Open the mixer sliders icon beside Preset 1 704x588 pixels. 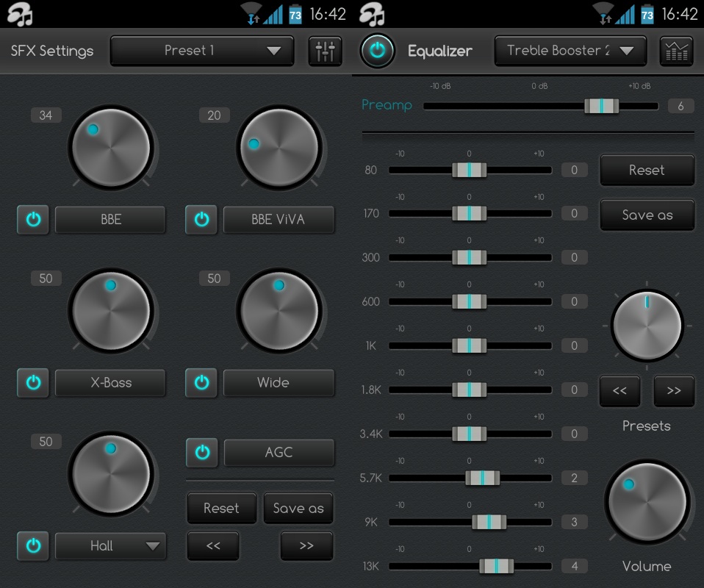coord(325,51)
